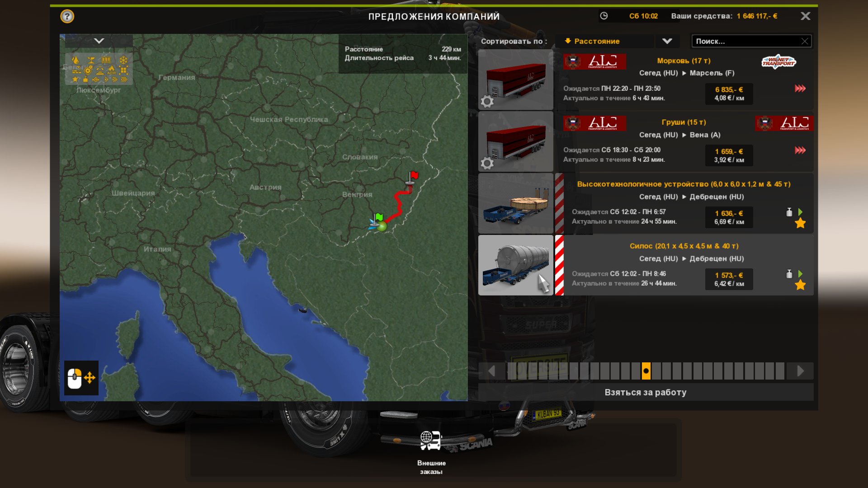Screen dimensions: 868x488
Task: Click gold star on Высокотехнологичное устройство offer
Action: coord(800,223)
